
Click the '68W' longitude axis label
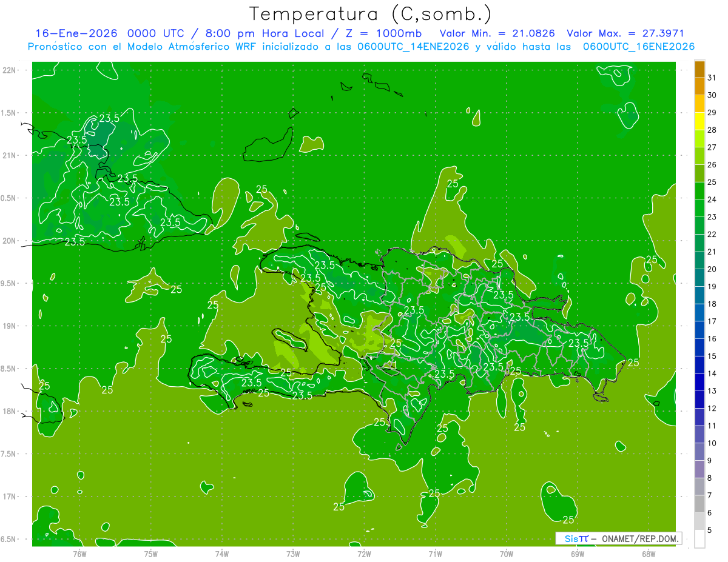coord(649,554)
